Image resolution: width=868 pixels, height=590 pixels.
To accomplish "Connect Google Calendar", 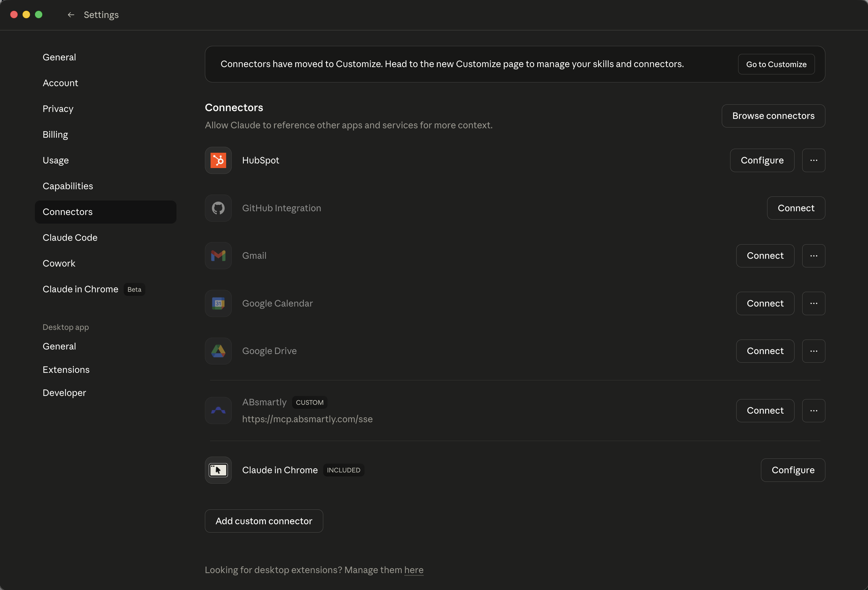I will click(x=765, y=303).
